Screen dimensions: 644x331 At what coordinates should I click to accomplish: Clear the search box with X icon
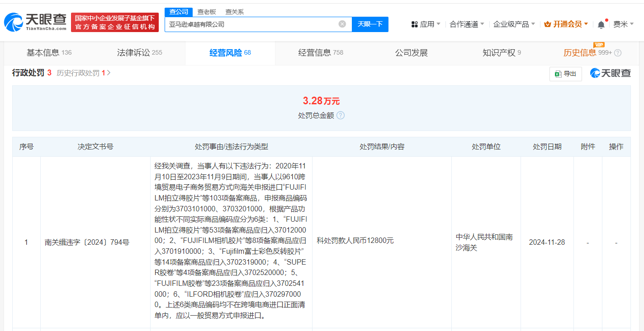click(342, 24)
